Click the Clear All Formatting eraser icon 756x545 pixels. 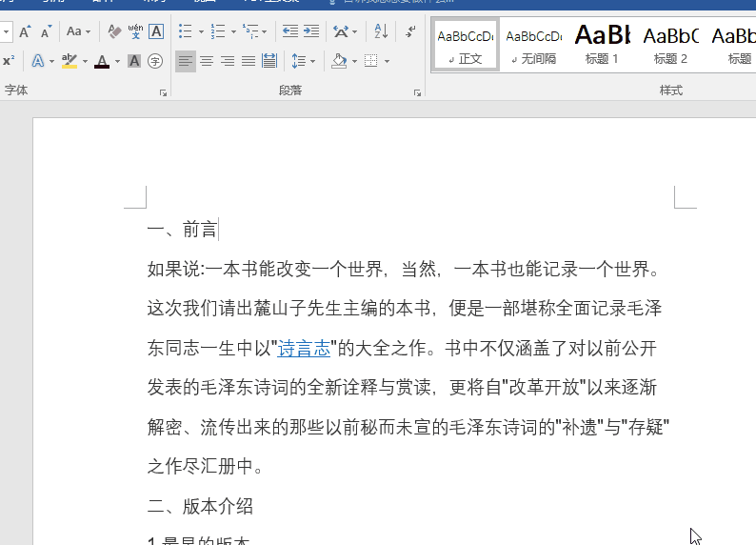click(x=114, y=31)
